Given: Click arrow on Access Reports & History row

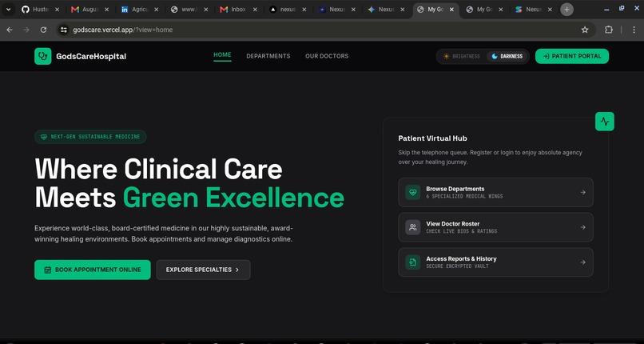Looking at the screenshot, I should pyautogui.click(x=582, y=262).
